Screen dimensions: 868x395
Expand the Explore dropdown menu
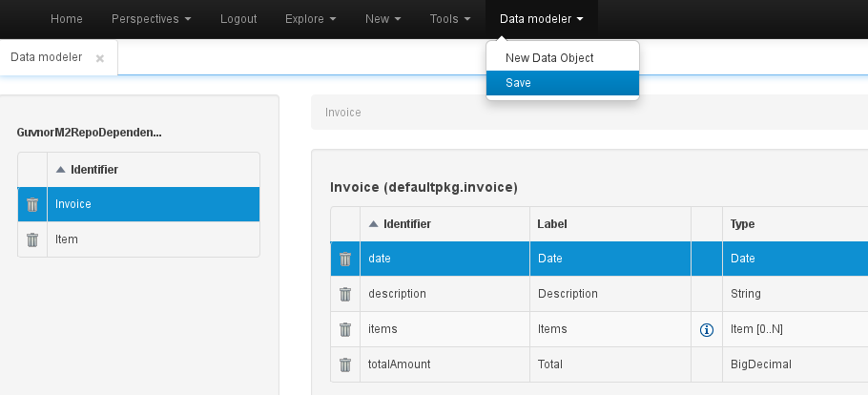click(310, 19)
